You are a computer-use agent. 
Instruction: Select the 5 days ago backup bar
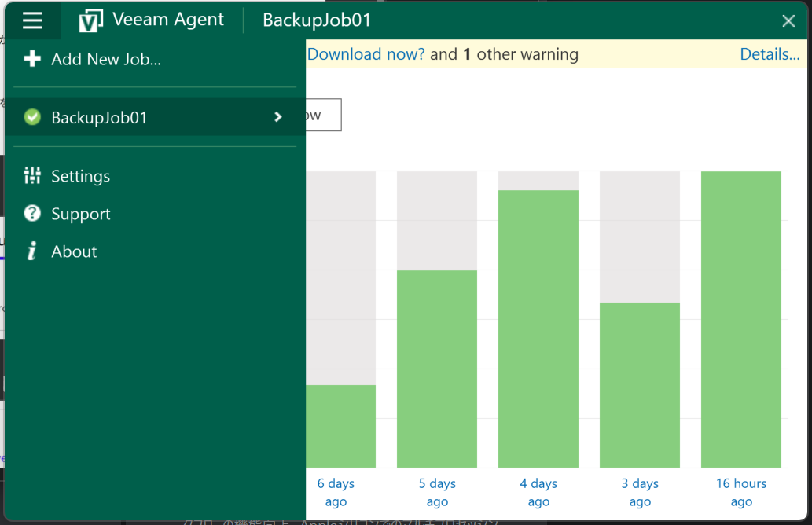pos(436,369)
